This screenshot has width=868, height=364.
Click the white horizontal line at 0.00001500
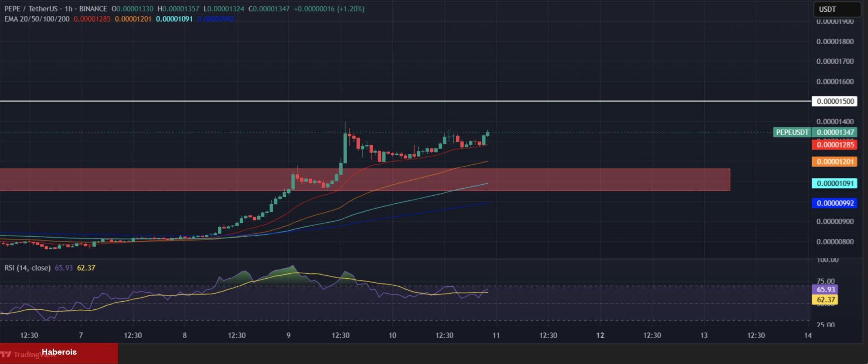(406, 101)
